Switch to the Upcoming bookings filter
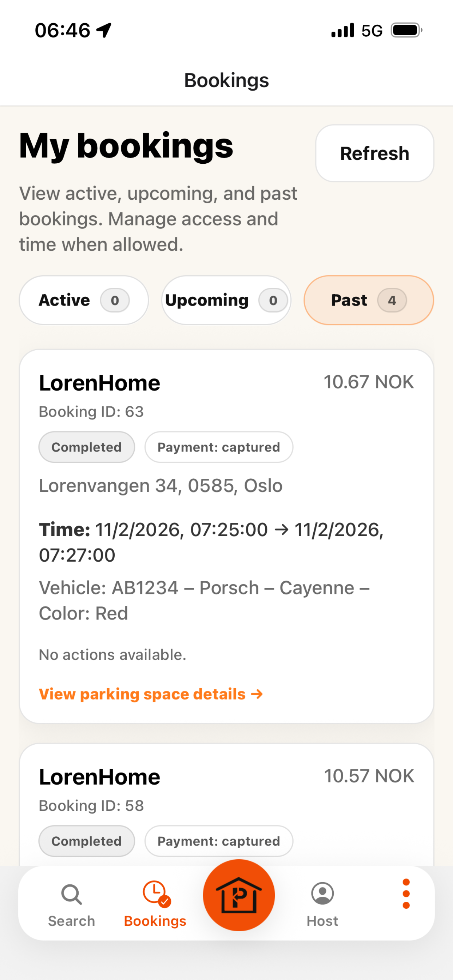Image resolution: width=453 pixels, height=980 pixels. tap(226, 300)
